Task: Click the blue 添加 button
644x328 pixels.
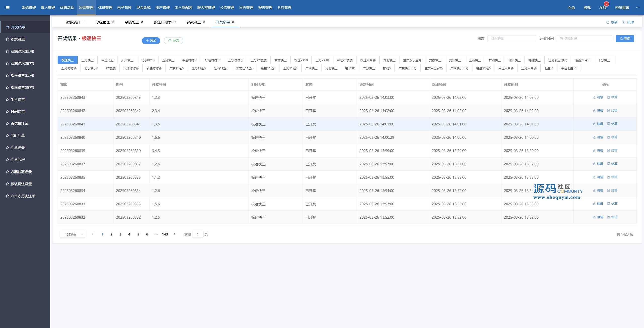Action: point(151,41)
